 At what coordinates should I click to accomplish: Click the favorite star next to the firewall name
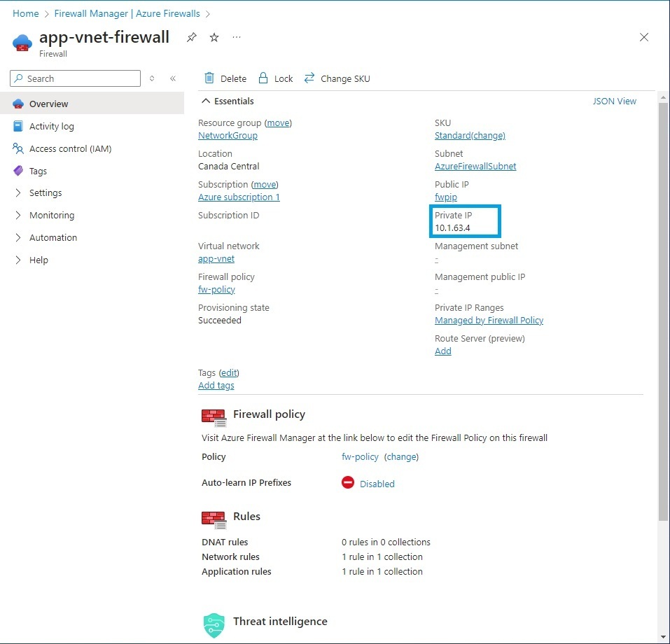pos(214,37)
